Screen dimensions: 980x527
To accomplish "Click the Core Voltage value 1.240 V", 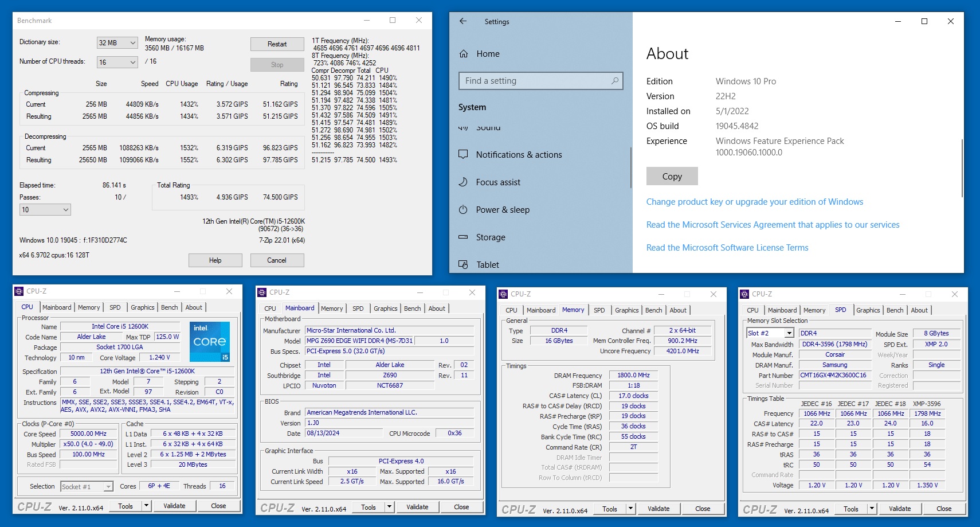I will pos(160,357).
